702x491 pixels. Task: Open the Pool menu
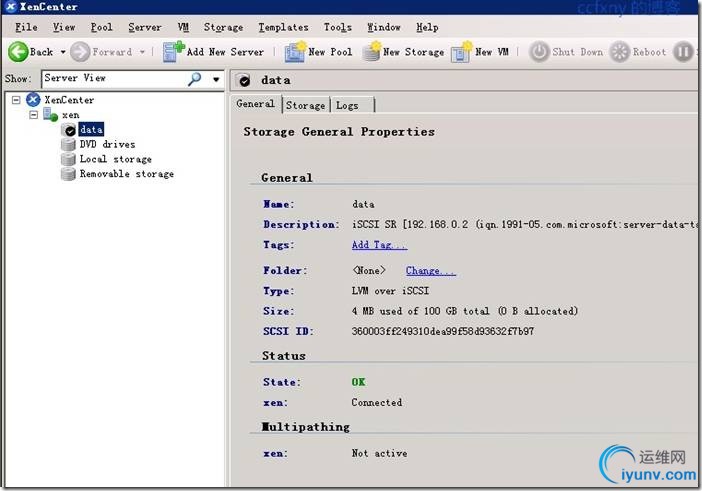[102, 27]
